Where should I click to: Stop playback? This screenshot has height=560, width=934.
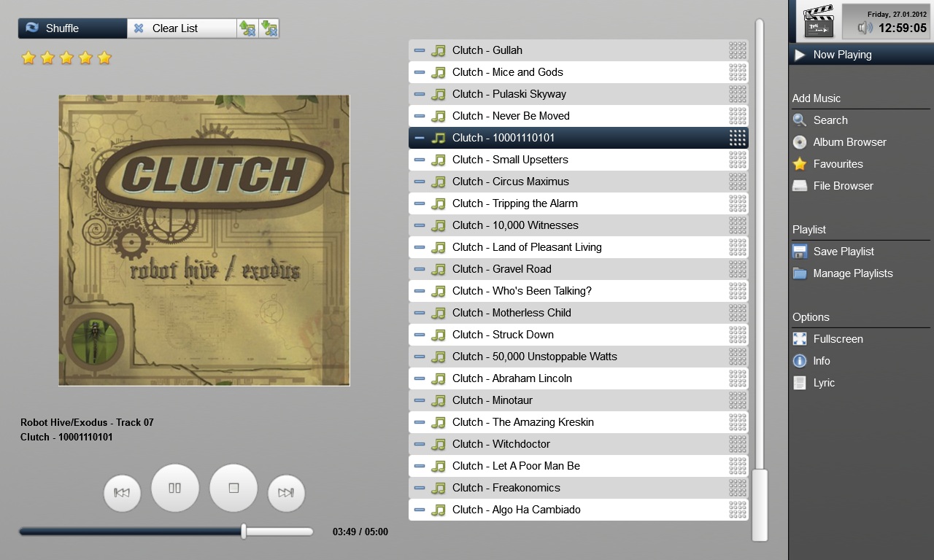pyautogui.click(x=233, y=488)
